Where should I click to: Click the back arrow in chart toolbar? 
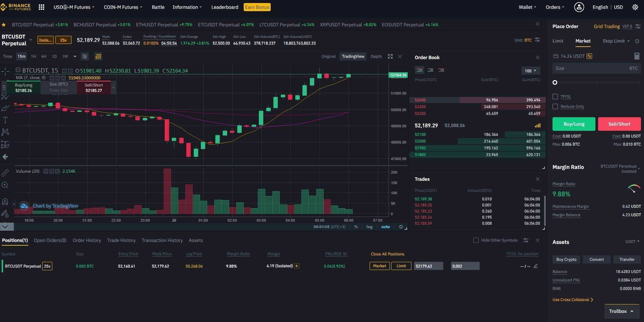pyautogui.click(x=5, y=157)
